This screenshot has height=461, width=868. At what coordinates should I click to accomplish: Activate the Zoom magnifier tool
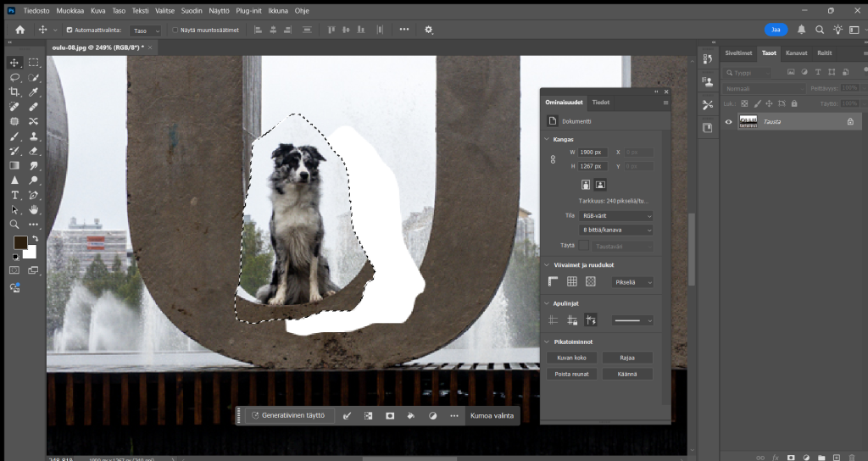pyautogui.click(x=14, y=225)
